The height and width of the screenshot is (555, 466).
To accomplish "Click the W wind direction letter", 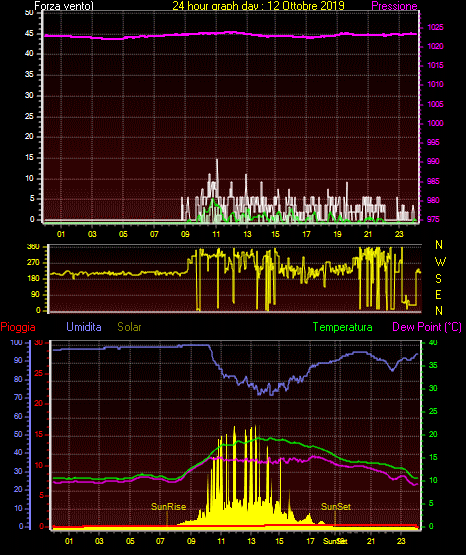I will click(440, 262).
